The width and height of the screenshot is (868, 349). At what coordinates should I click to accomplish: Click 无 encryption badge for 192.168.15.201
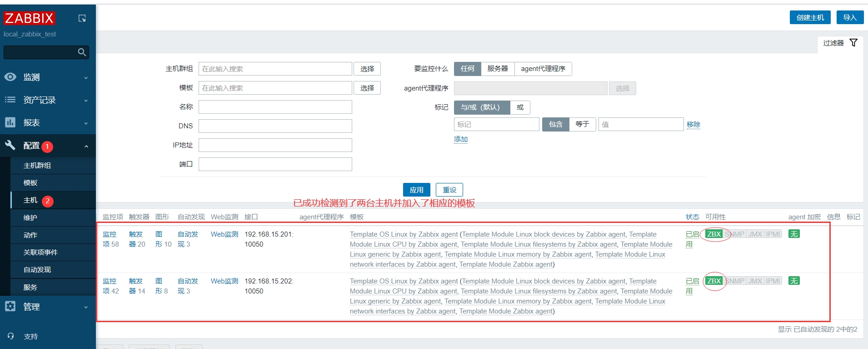794,234
